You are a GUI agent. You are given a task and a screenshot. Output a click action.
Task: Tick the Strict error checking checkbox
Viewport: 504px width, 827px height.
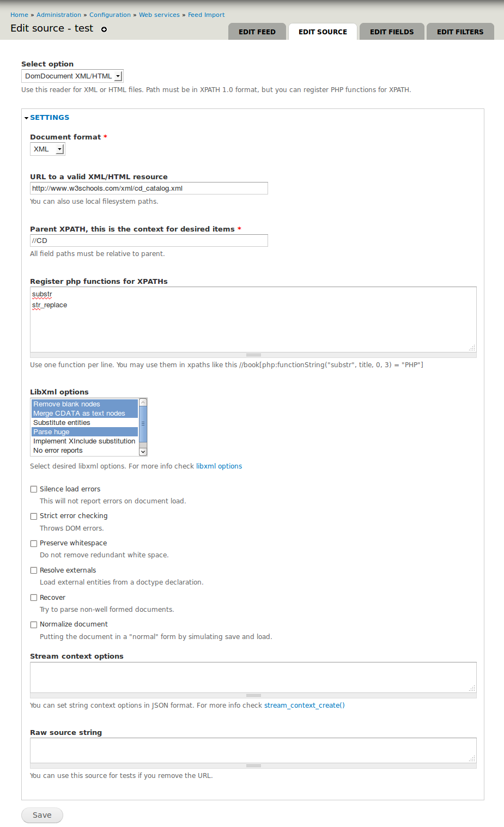(x=34, y=516)
